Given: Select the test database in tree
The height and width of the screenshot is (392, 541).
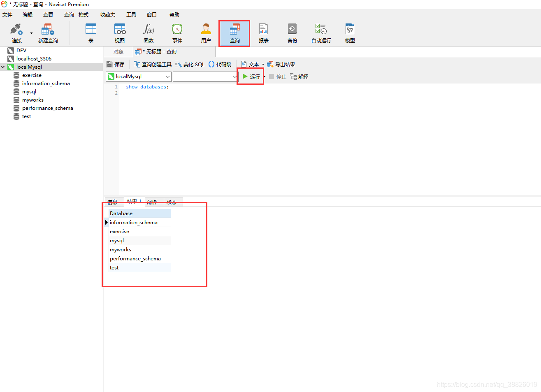Looking at the screenshot, I should 26,116.
